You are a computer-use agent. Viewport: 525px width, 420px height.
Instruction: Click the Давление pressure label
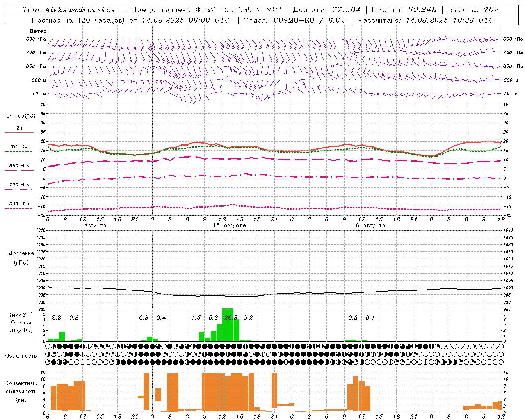pyautogui.click(x=21, y=253)
